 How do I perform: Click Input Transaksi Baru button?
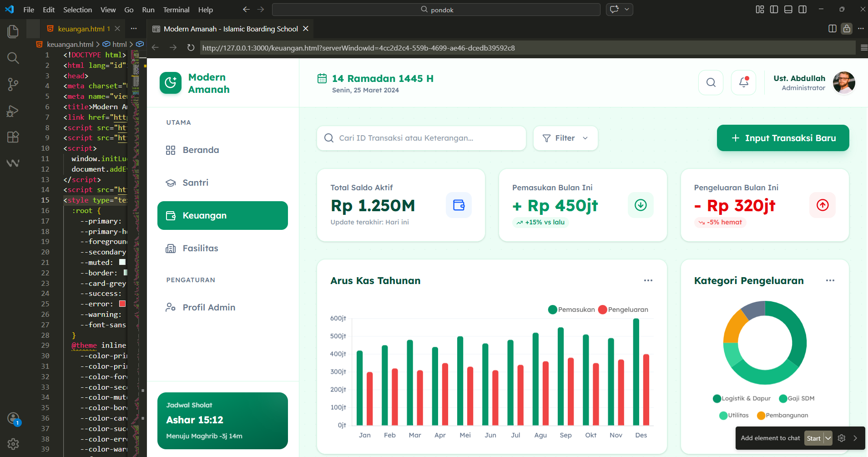782,138
